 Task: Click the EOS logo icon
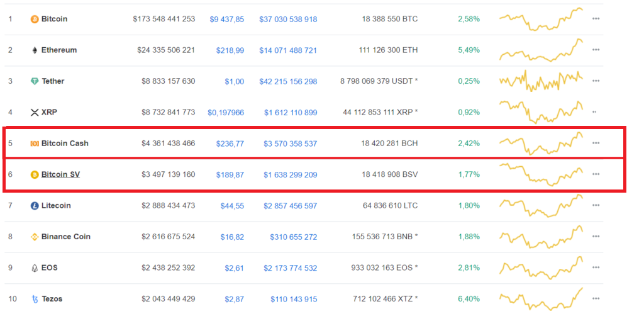(35, 268)
